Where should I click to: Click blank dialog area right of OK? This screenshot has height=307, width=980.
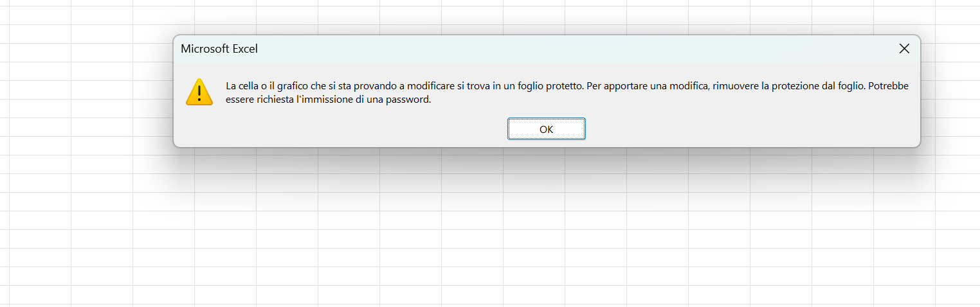point(752,128)
